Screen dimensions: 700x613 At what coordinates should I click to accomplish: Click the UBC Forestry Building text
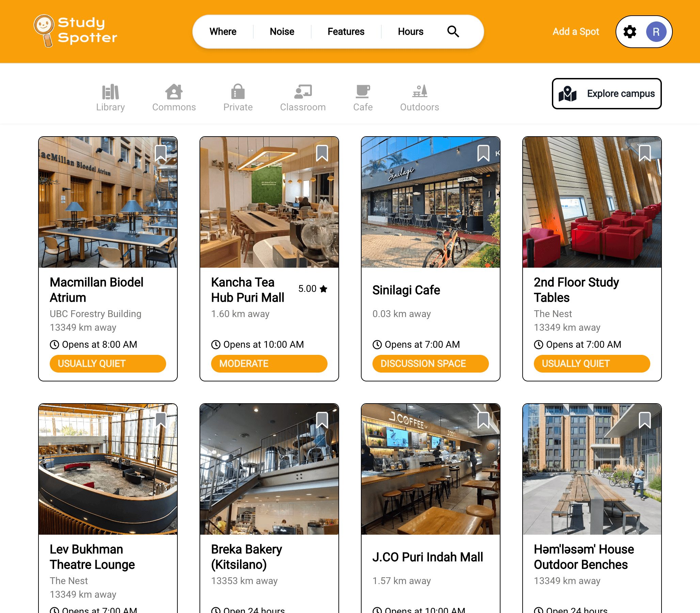95,314
